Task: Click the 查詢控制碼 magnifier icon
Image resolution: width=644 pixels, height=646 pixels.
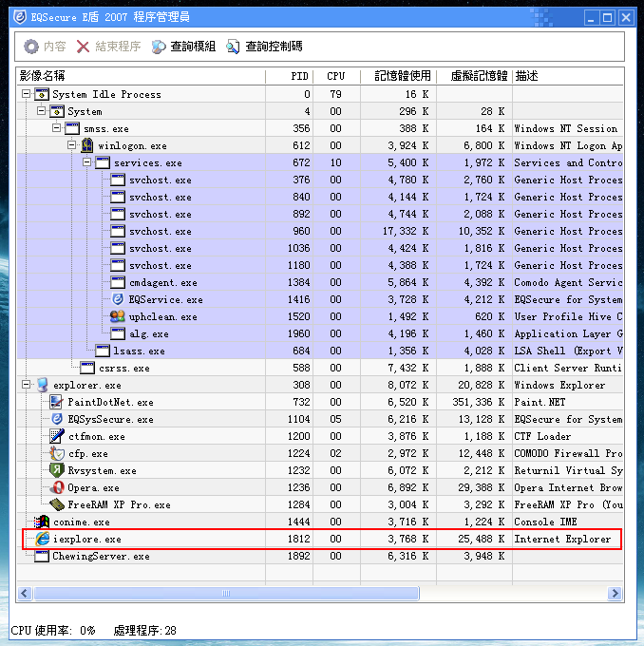Action: (233, 47)
